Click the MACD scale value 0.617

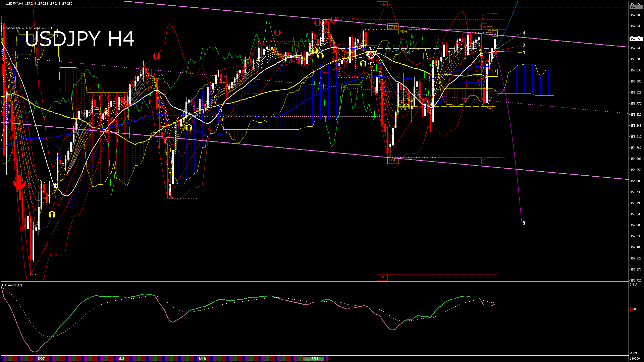(x=634, y=285)
